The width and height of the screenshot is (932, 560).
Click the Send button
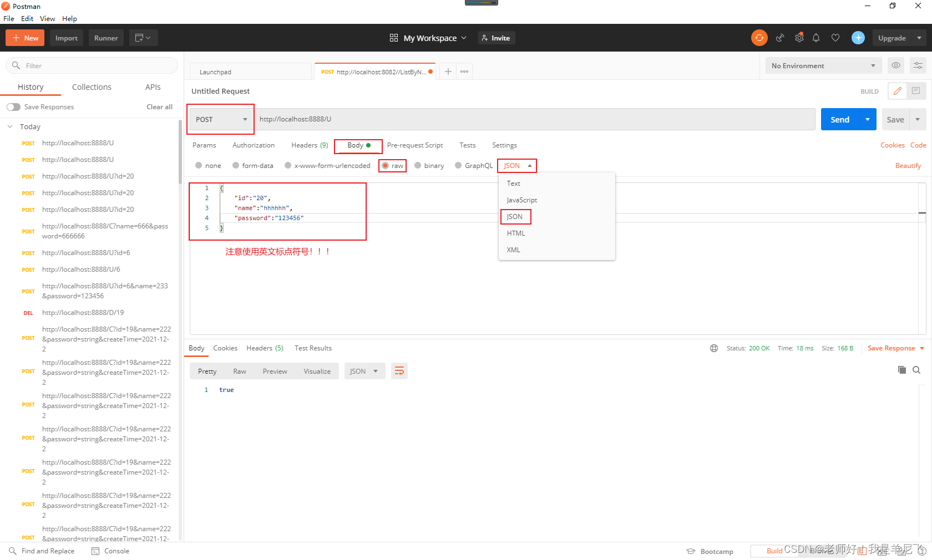click(x=840, y=119)
